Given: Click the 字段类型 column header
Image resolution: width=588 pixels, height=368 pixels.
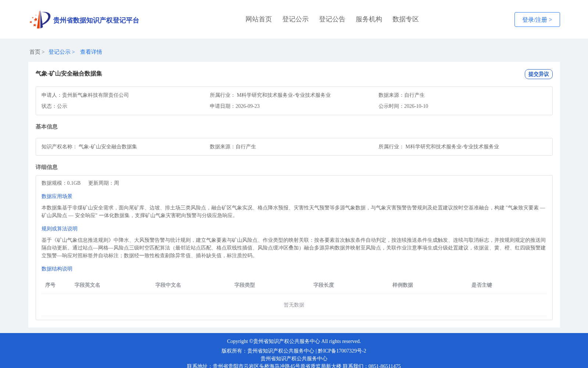Looking at the screenshot, I should 245,285.
